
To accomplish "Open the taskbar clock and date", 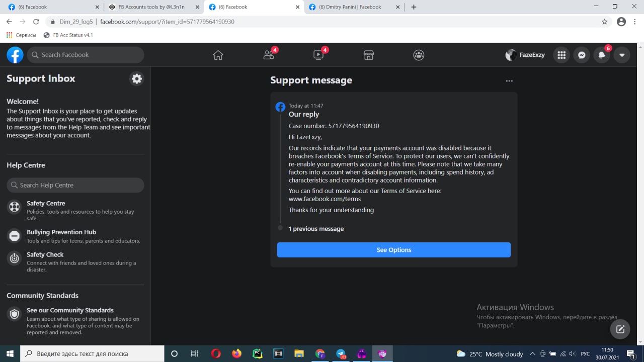I will click(607, 353).
